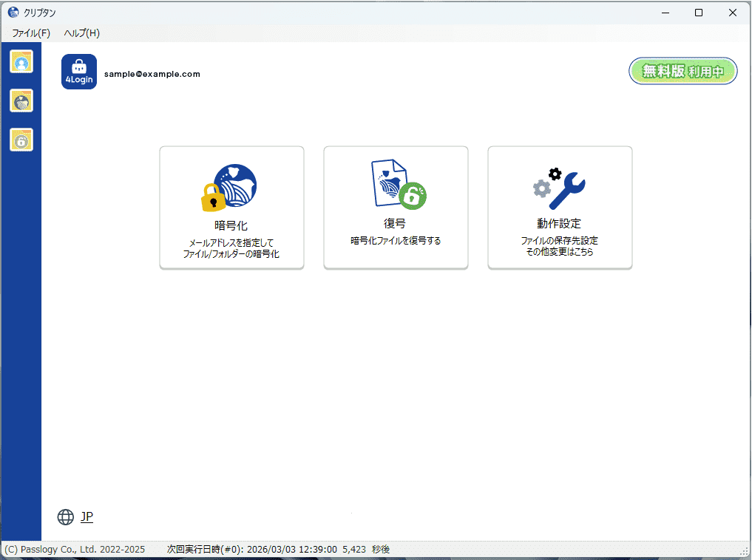Select the 動作設定 card title

(x=559, y=223)
